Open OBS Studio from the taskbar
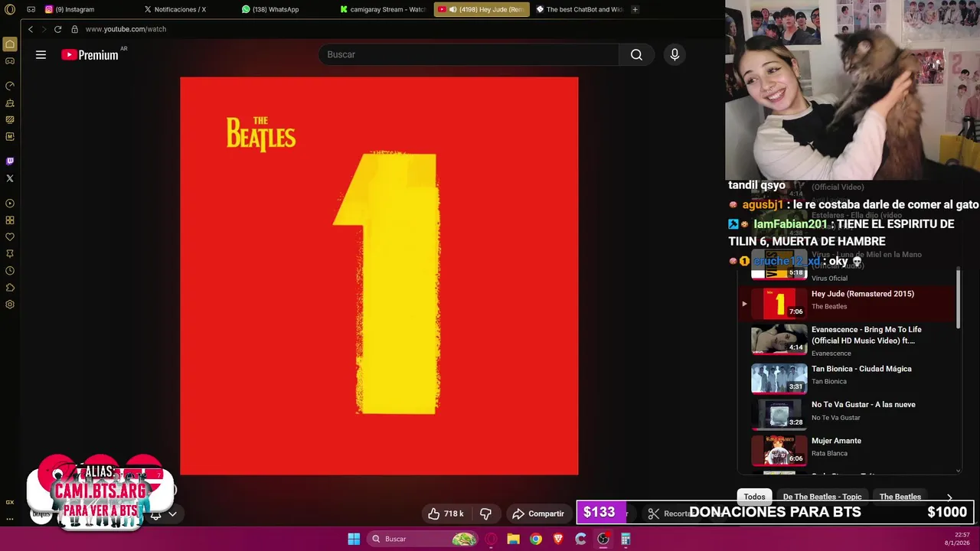Viewport: 980px width, 551px height. click(603, 539)
